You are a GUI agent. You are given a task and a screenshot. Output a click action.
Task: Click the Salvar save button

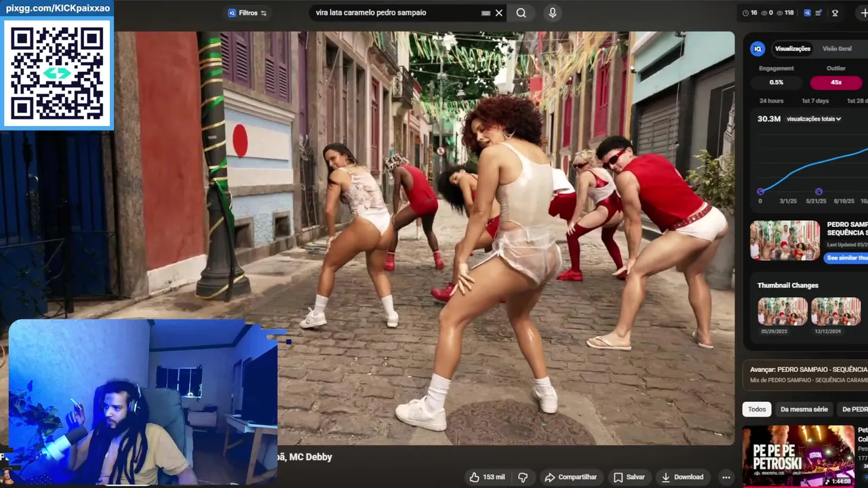coord(629,477)
